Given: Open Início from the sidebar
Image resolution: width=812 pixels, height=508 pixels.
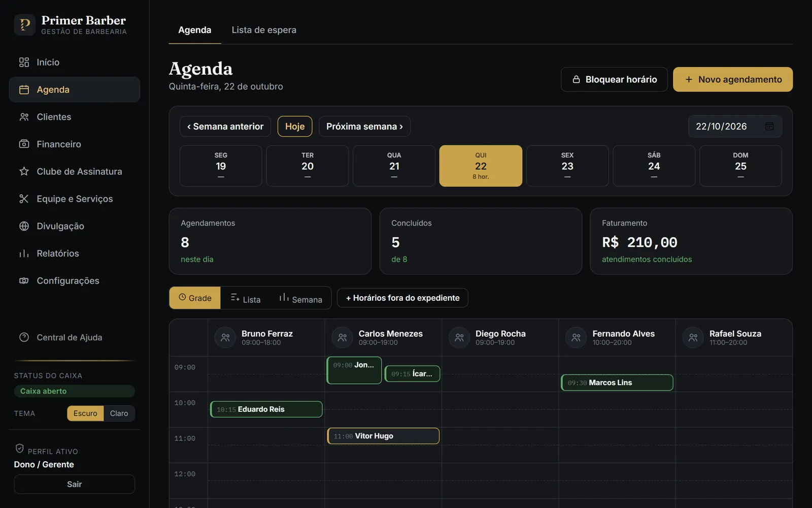Looking at the screenshot, I should click(x=74, y=62).
